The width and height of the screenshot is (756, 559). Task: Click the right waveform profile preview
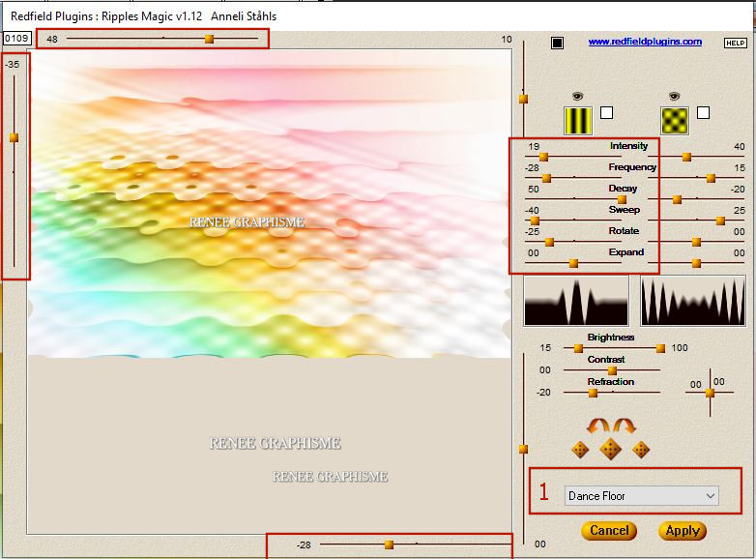click(693, 301)
